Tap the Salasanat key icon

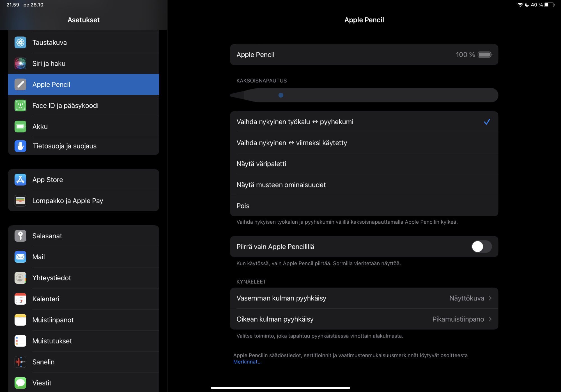pos(20,236)
